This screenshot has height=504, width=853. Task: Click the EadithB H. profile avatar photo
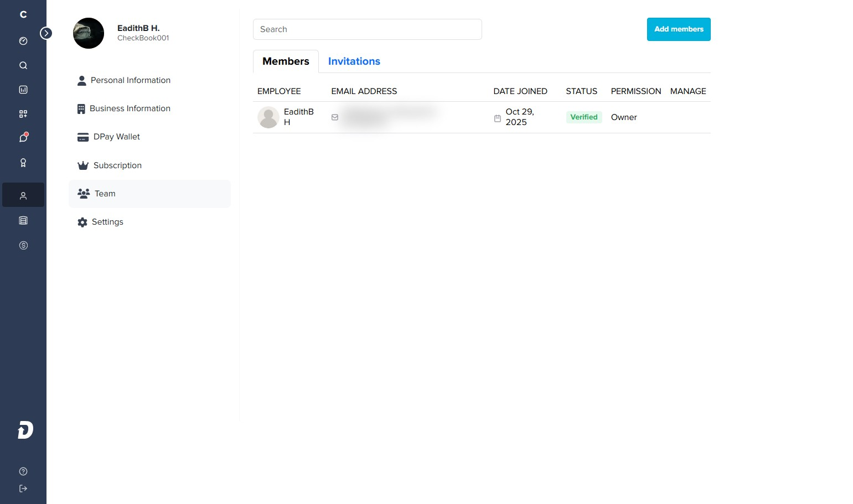pyautogui.click(x=89, y=33)
